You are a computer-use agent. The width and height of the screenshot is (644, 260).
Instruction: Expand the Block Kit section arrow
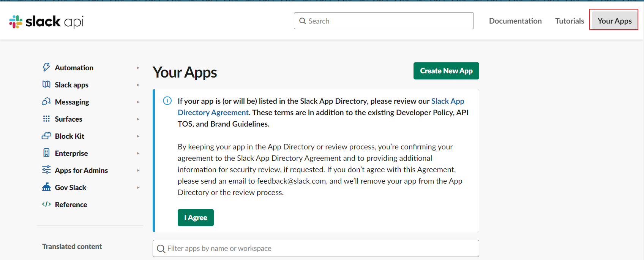pos(138,136)
